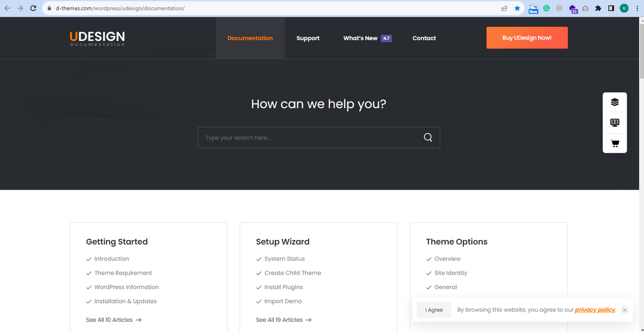Open the share page icon
Image resolution: width=644 pixels, height=332 pixels.
click(x=504, y=8)
